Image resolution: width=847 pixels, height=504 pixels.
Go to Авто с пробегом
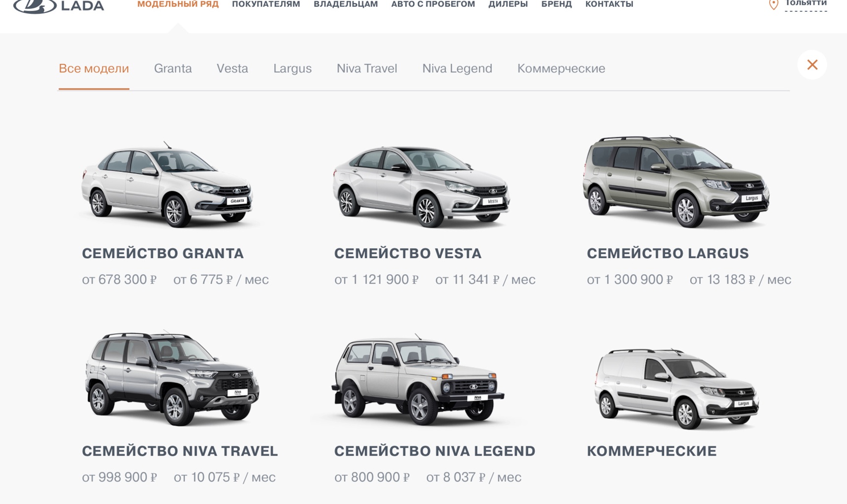coord(433,4)
